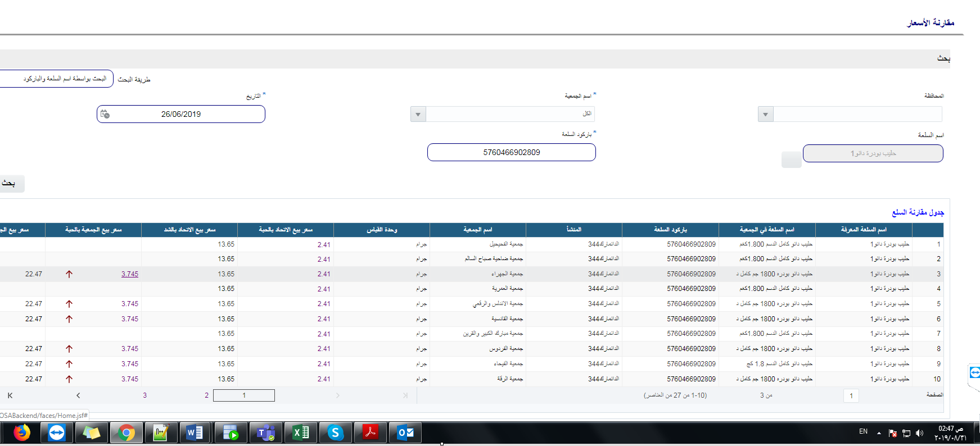980x446 pixels.
Task: Click the red up arrow in row 3
Action: (69, 274)
